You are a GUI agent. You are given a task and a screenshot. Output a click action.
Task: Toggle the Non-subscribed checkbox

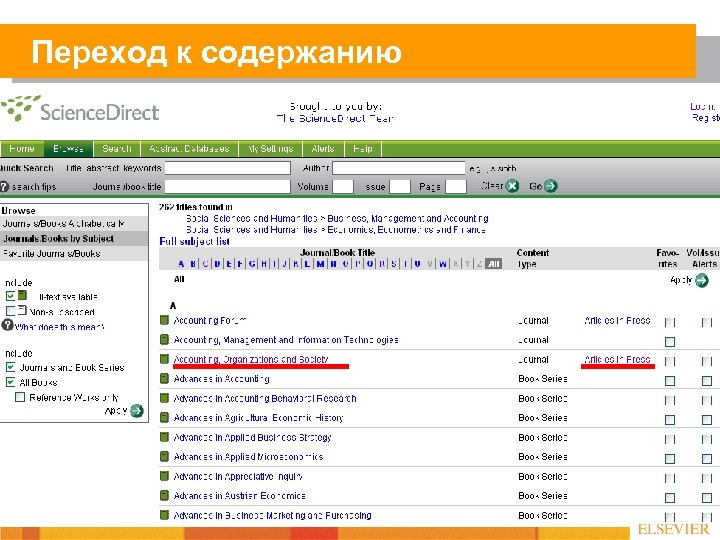[11, 311]
